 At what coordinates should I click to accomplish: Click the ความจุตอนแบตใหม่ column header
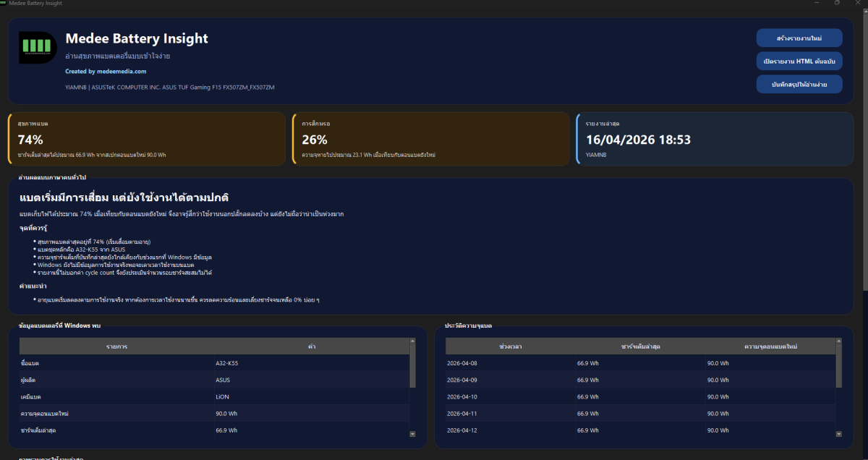770,346
